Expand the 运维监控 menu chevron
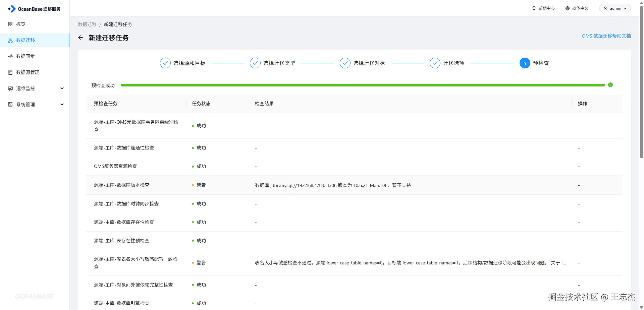This screenshot has width=644, height=310. point(62,88)
